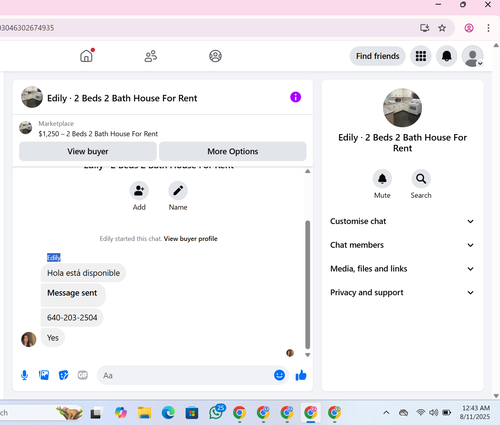This screenshot has width=500, height=425.
Task: Open the notifications bell in header
Action: tap(447, 56)
